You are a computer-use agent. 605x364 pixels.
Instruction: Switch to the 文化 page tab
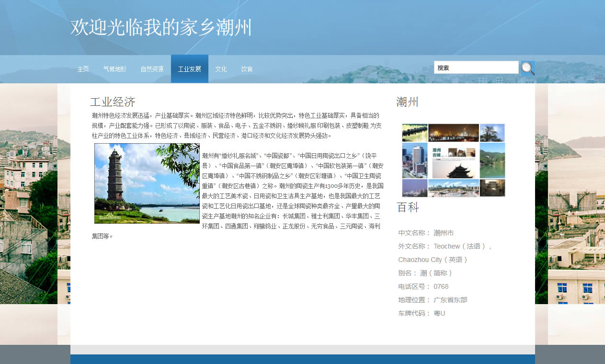point(221,69)
